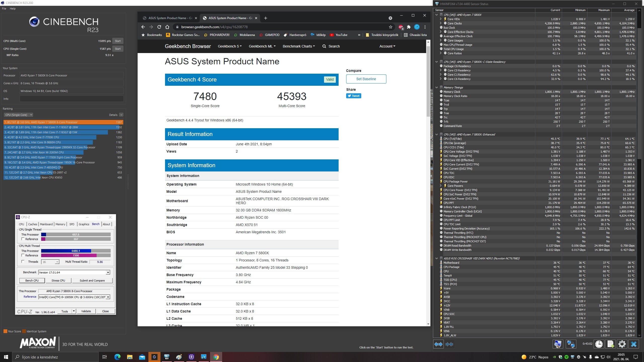644x362 pixels.
Task: Click Cinebench Info text field
Action: tap(71, 99)
